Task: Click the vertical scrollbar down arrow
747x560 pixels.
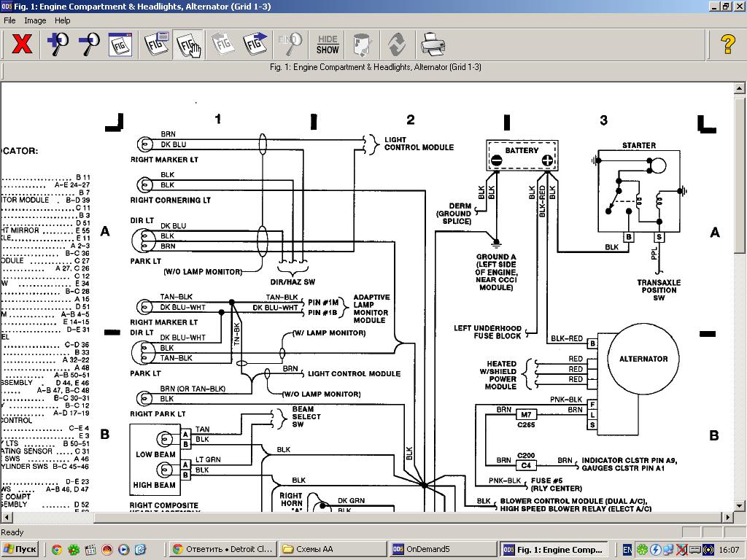Action: tap(740, 505)
